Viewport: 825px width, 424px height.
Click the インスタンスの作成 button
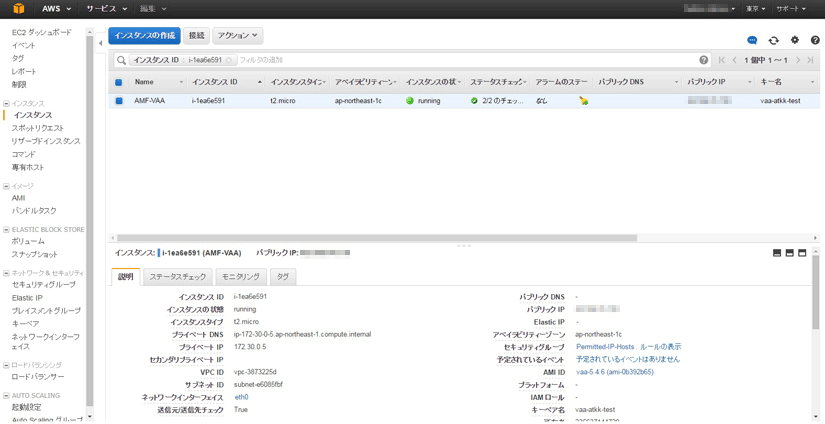click(144, 36)
